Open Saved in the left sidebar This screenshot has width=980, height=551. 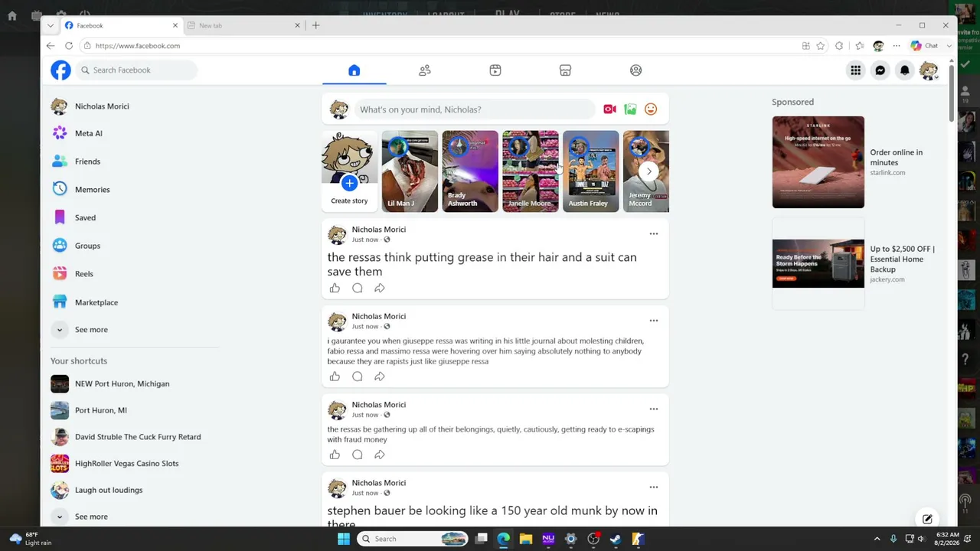point(85,218)
